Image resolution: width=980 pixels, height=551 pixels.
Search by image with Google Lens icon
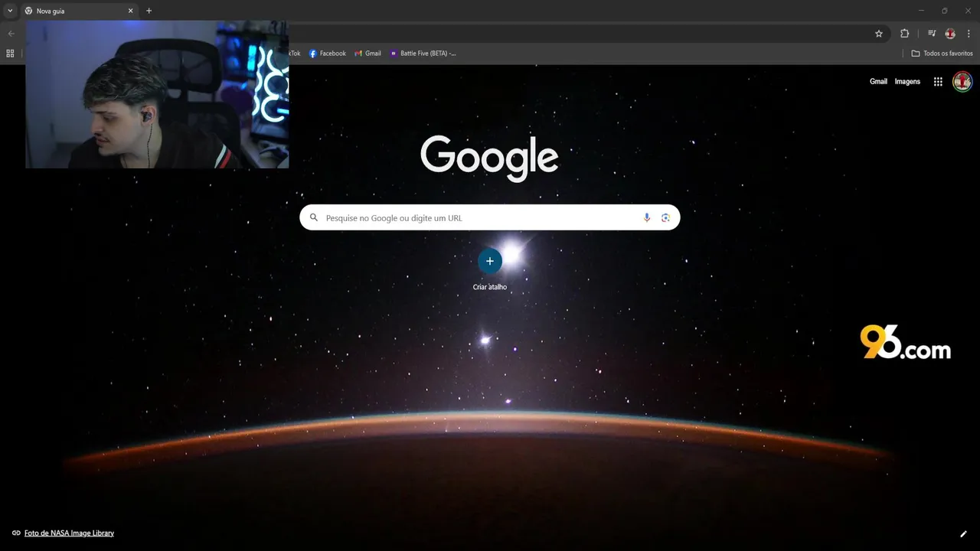coord(665,218)
